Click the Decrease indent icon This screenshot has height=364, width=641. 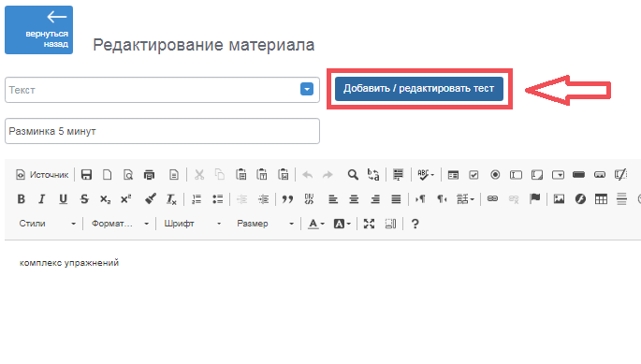(x=242, y=199)
